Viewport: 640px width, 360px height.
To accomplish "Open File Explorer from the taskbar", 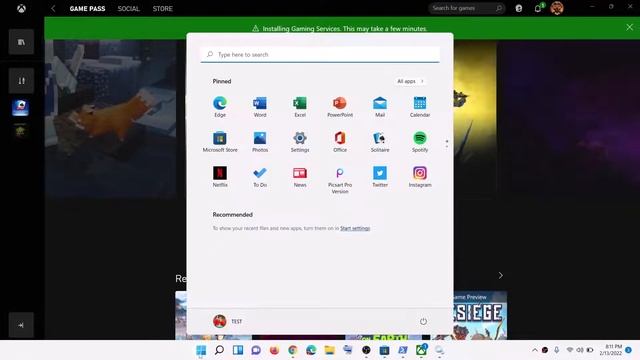I will (329, 350).
